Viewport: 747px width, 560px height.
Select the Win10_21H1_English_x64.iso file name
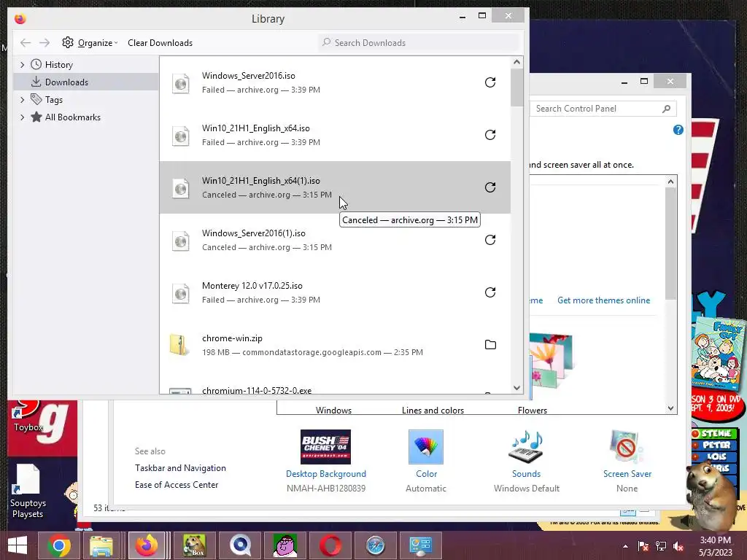pos(256,128)
